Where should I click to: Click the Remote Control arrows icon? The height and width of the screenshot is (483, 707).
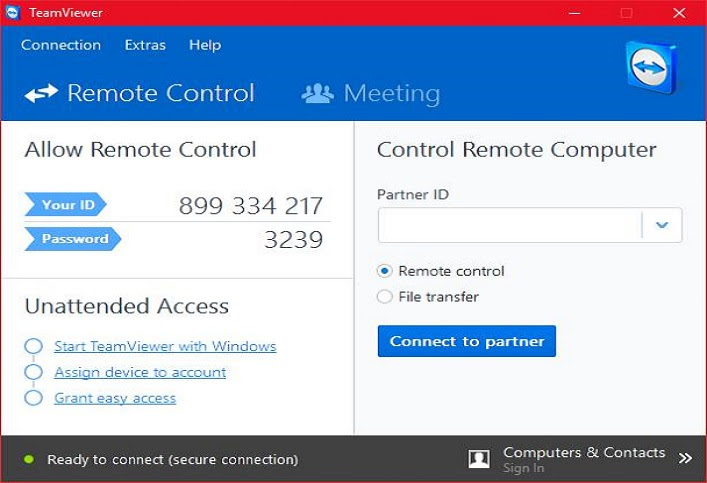click(41, 93)
